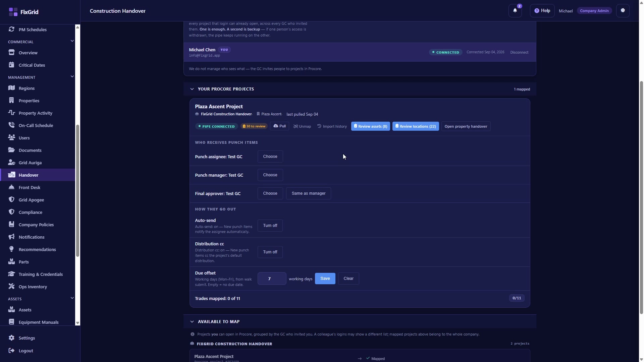Screen dimensions: 644x362
Task: Click the Equipment Manuals book icon
Action: [x=11, y=322]
